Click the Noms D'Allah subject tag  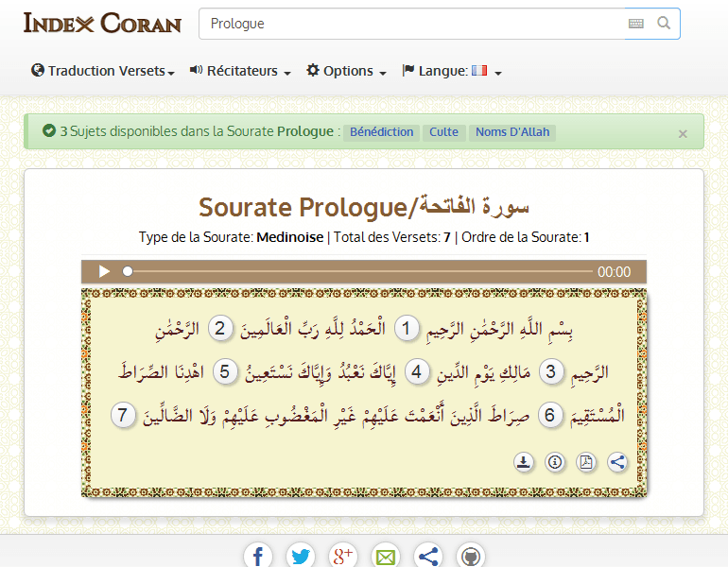pos(511,132)
